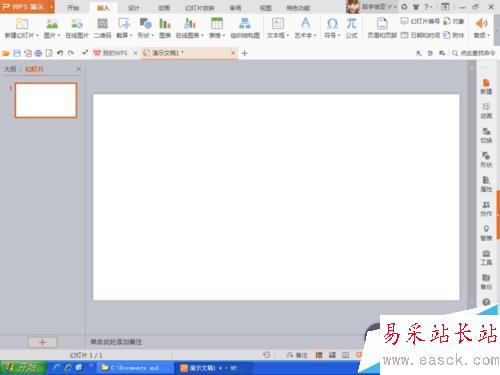
Task: Insert a table using the 表格 icon
Action: (217, 24)
